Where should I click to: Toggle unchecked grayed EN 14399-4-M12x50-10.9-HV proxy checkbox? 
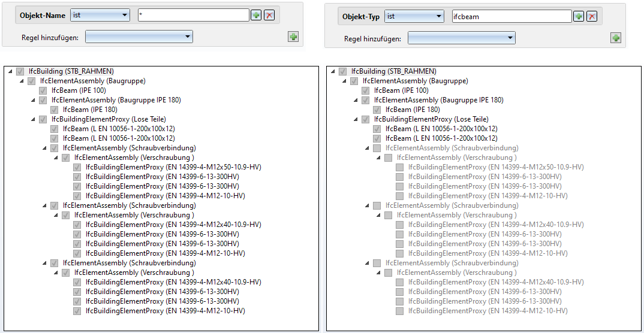tap(399, 167)
